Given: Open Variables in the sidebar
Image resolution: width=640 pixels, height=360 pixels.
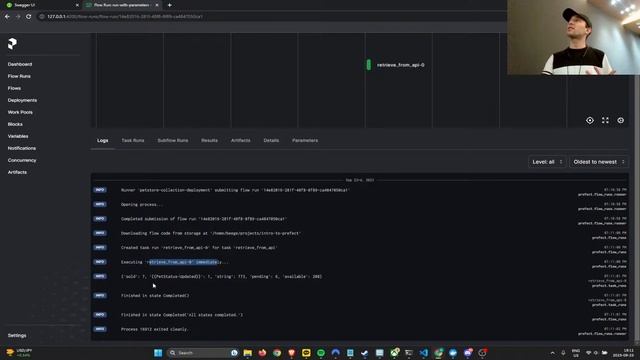Looking at the screenshot, I should [18, 136].
